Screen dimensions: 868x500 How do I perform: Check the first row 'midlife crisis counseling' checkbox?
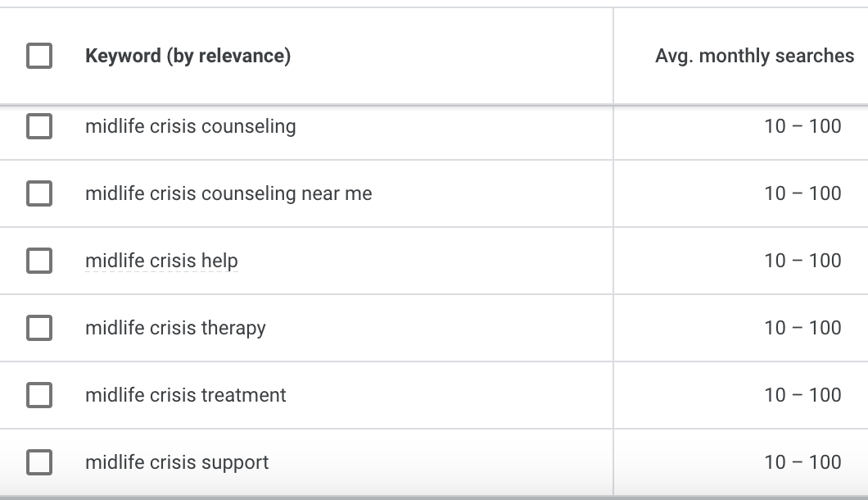pyautogui.click(x=39, y=126)
